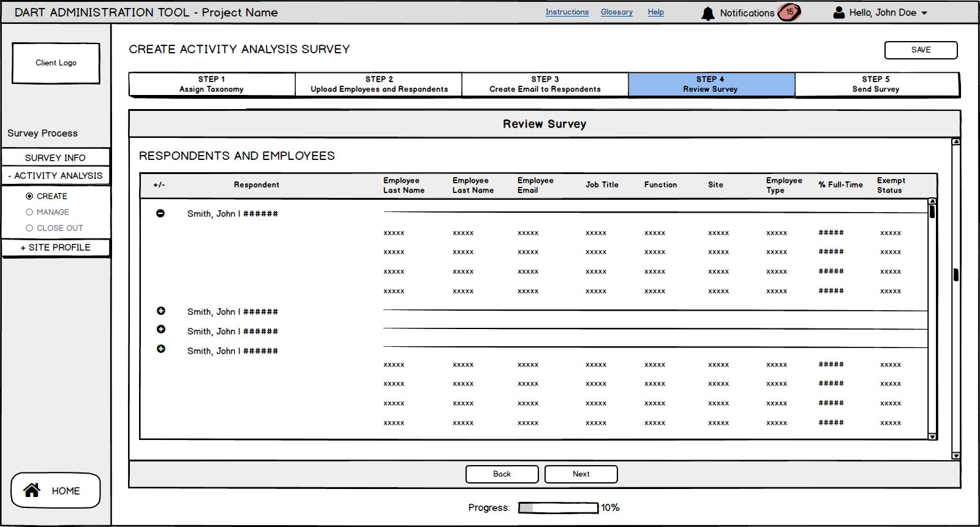Screen dimensions: 980x527
Task: Click the % Full-Time column header
Action: click(841, 185)
